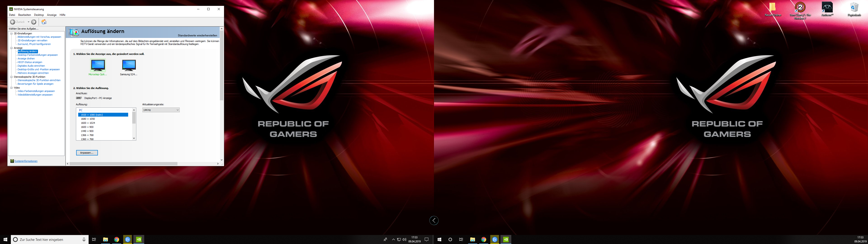Click NVIDIA icon on right monitor taskbar
This screenshot has width=868, height=244.
tap(506, 240)
